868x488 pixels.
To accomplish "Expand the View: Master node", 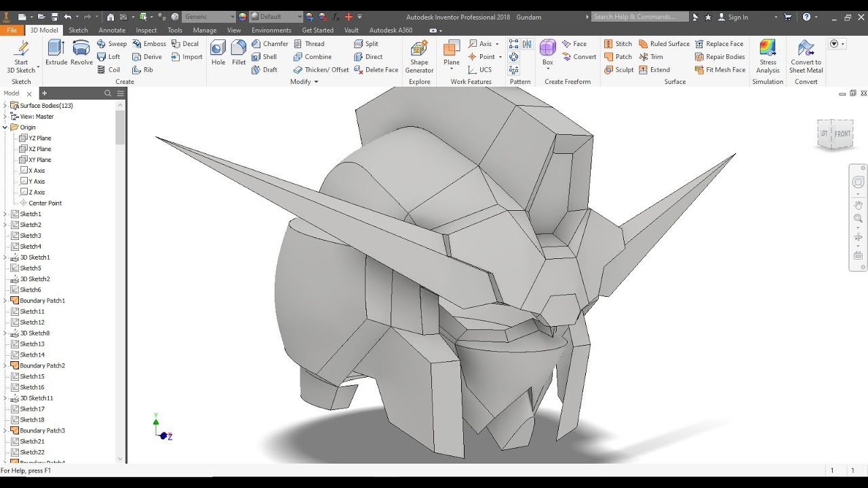I will pos(5,117).
